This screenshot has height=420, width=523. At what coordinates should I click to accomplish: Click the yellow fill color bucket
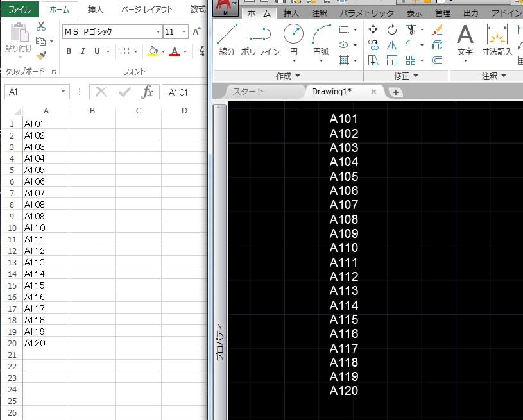pyautogui.click(x=152, y=51)
